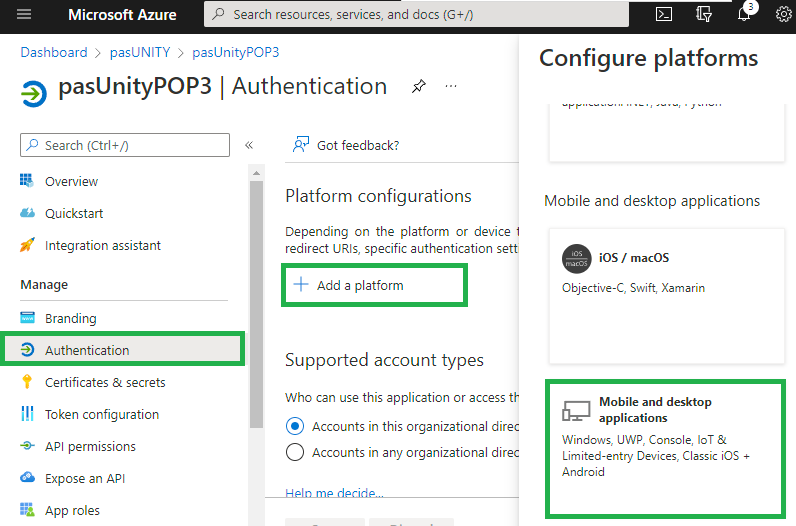This screenshot has height=526, width=796.
Task: Click the 'Supported account types' heading
Action: point(384,360)
